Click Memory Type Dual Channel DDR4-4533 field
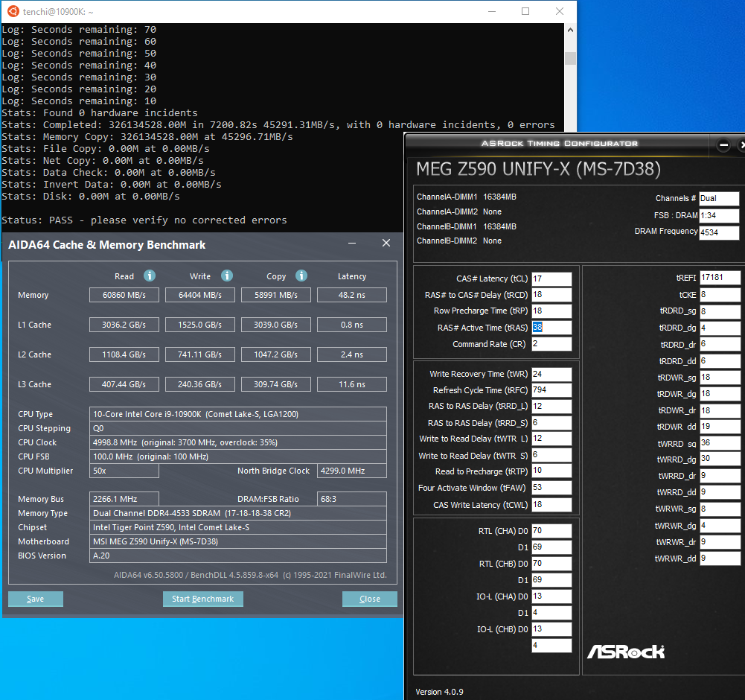 point(238,513)
